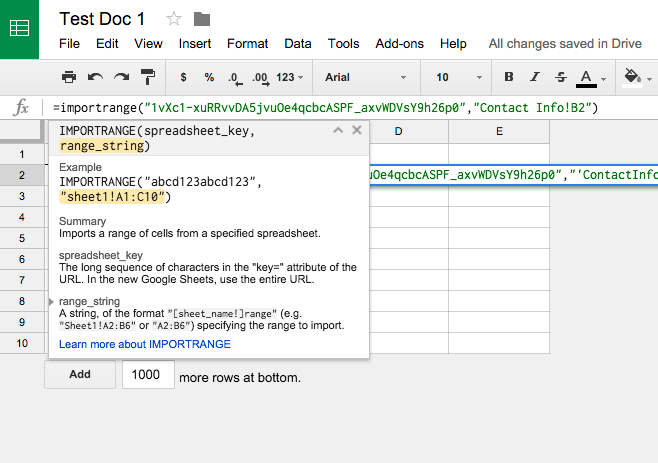The height and width of the screenshot is (463, 658).
Task: Open the View menu
Action: [148, 44]
